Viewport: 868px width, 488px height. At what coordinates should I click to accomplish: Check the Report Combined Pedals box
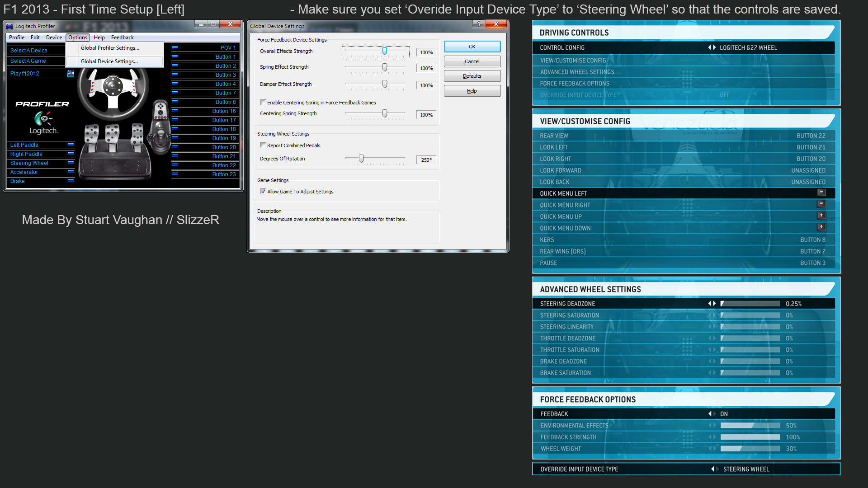click(263, 145)
